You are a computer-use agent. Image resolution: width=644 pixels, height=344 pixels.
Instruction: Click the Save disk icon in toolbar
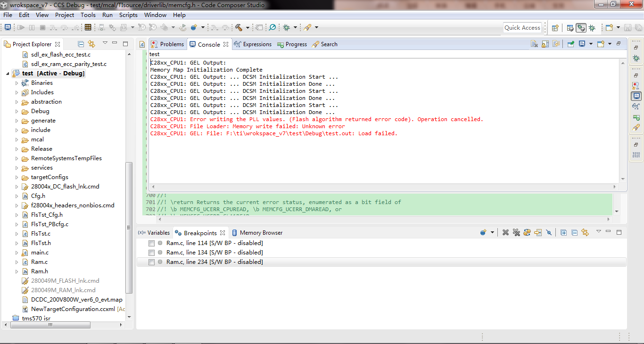coord(627,28)
